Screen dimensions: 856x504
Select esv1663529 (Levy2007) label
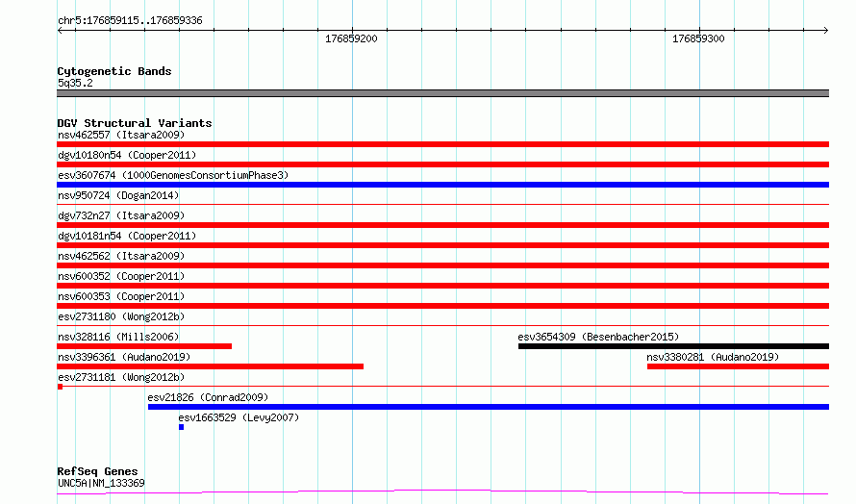[x=239, y=417]
